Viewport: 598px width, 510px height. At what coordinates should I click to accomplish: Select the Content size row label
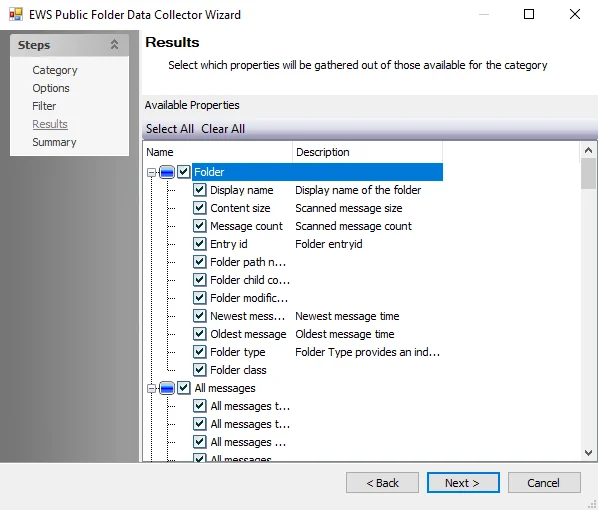pos(240,208)
